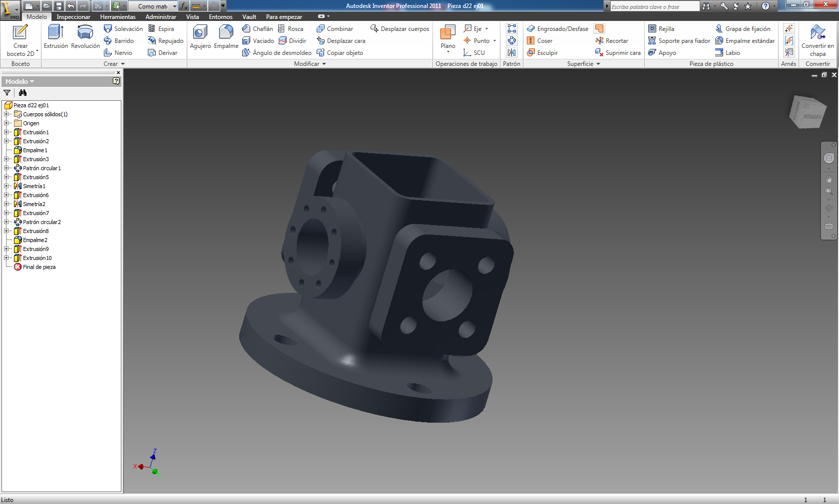
Task: Select the SCU coordinate system tool
Action: [474, 53]
